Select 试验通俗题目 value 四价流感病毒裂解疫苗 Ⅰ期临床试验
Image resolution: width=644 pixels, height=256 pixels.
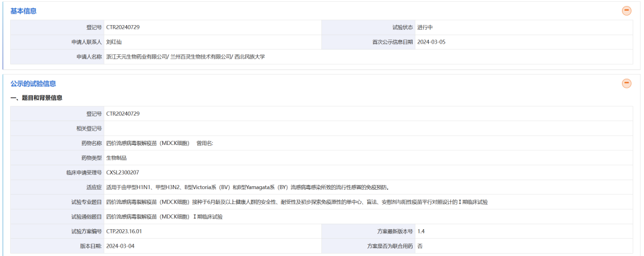click(x=165, y=217)
